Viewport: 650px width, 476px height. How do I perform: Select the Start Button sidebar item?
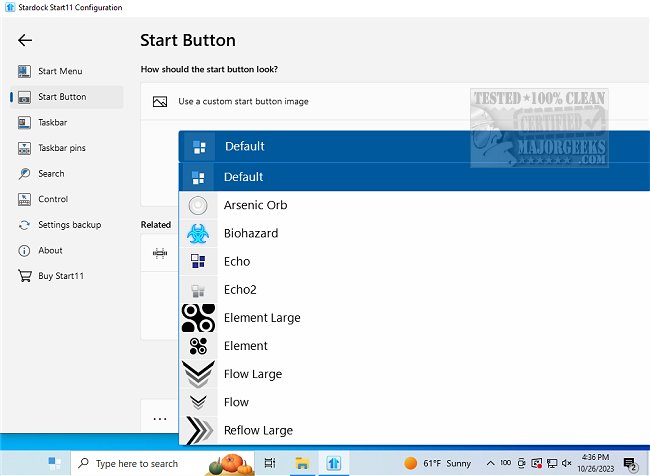66,97
